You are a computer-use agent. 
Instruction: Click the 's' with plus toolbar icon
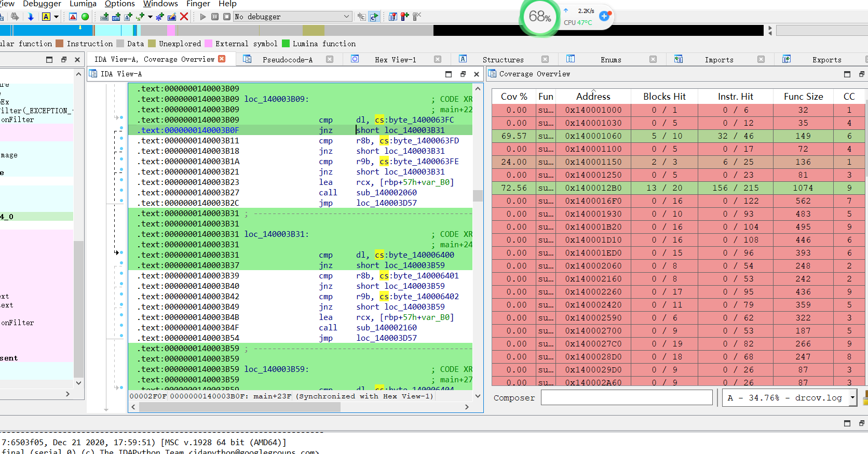140,17
